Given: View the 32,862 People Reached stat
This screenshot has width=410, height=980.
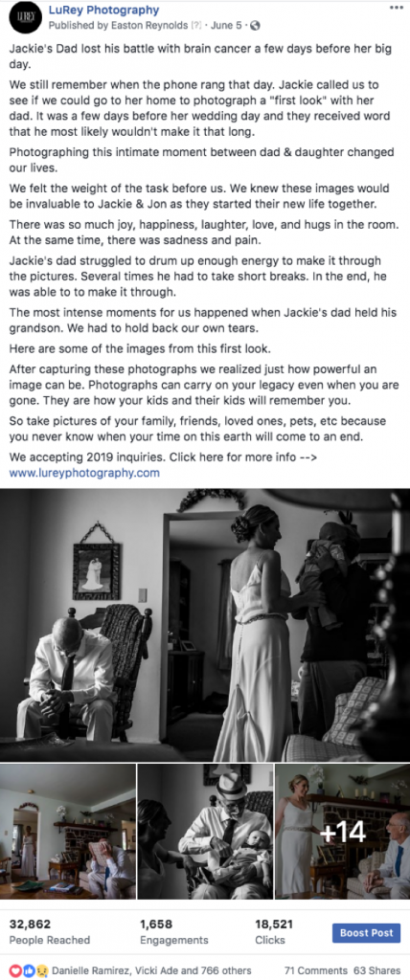Looking at the screenshot, I should 50,932.
